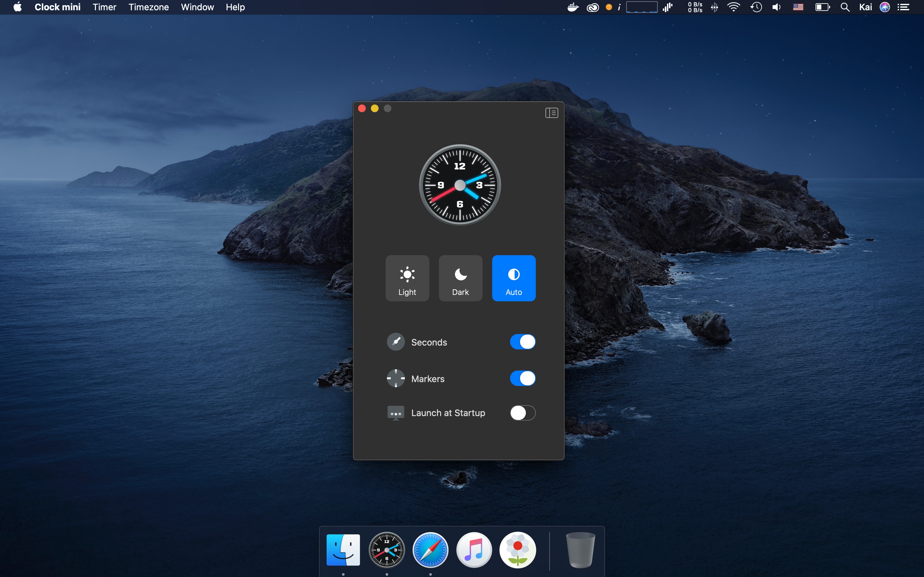Viewport: 924px width, 577px height.
Task: Click the volume speaker icon
Action: (776, 7)
